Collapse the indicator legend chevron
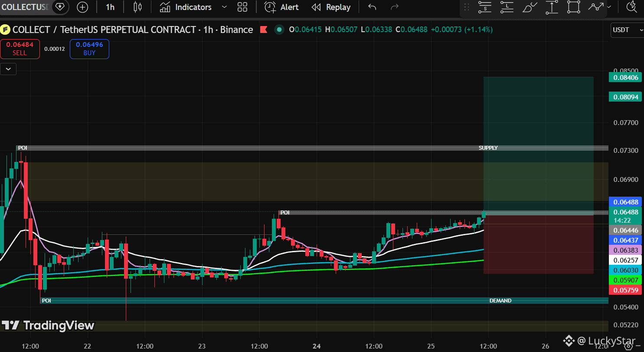 point(8,69)
